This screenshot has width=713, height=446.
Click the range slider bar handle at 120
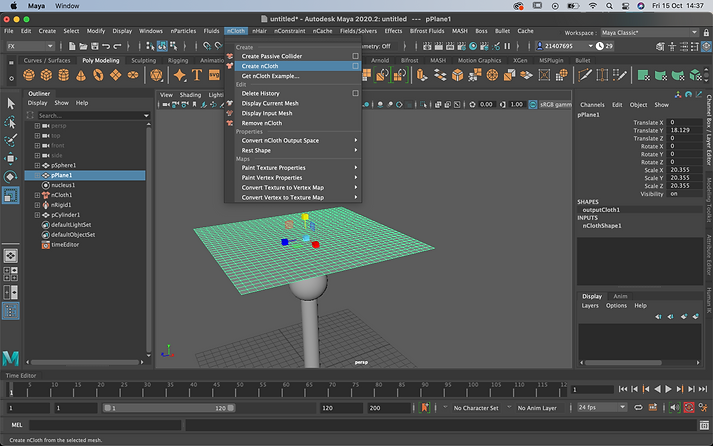pyautogui.click(x=231, y=408)
